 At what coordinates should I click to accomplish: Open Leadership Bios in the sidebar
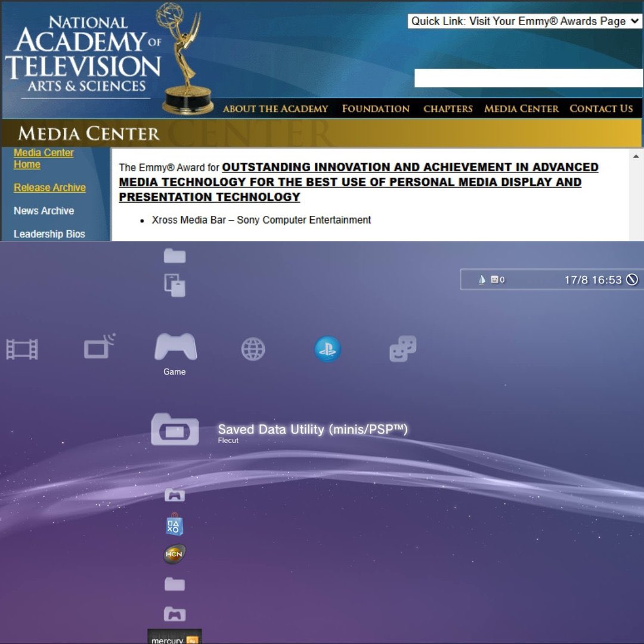pyautogui.click(x=49, y=234)
